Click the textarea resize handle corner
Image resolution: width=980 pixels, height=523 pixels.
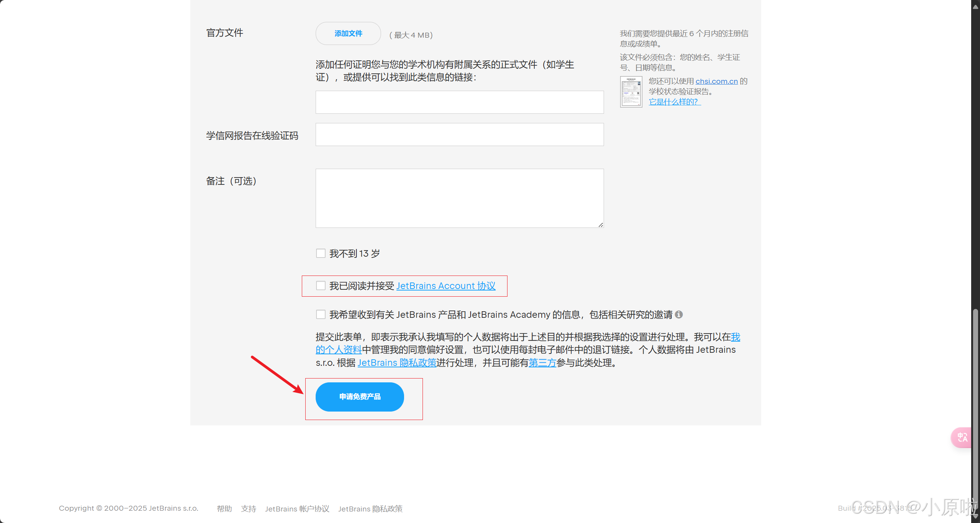(601, 225)
